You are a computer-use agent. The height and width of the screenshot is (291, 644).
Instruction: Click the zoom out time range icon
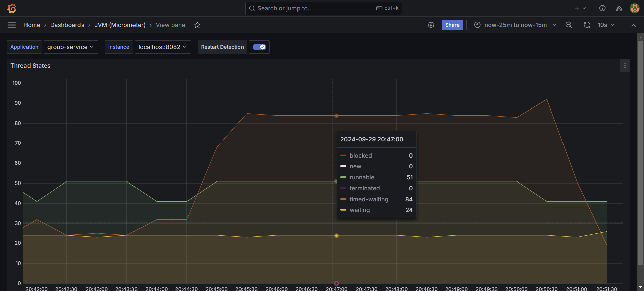(x=569, y=25)
